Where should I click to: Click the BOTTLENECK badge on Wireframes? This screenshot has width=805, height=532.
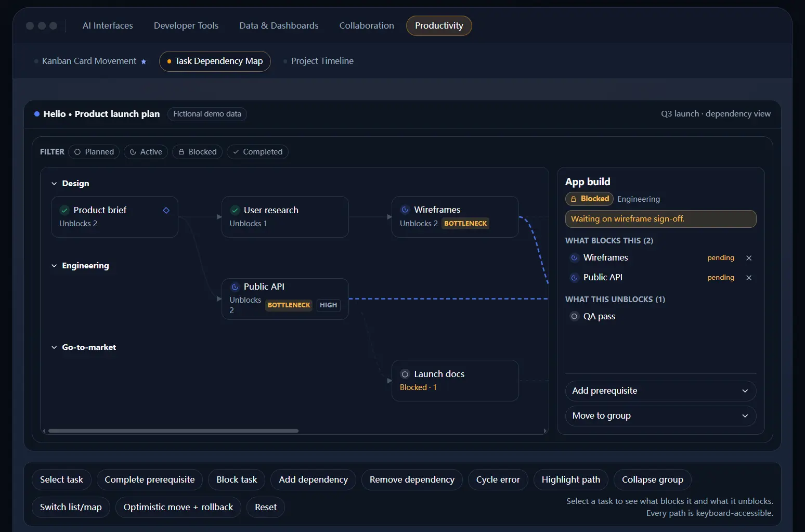click(x=465, y=224)
